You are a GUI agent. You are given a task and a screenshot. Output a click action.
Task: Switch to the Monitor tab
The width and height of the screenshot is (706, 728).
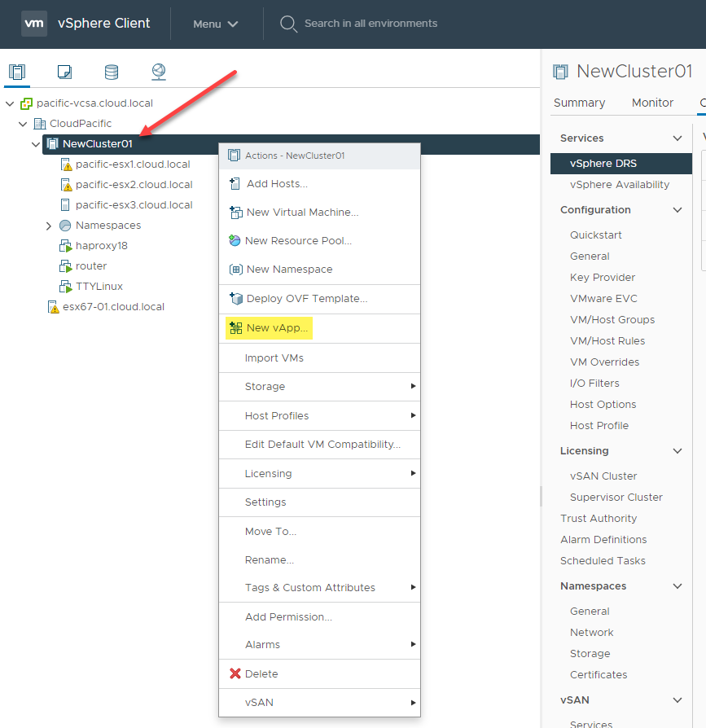click(x=652, y=103)
